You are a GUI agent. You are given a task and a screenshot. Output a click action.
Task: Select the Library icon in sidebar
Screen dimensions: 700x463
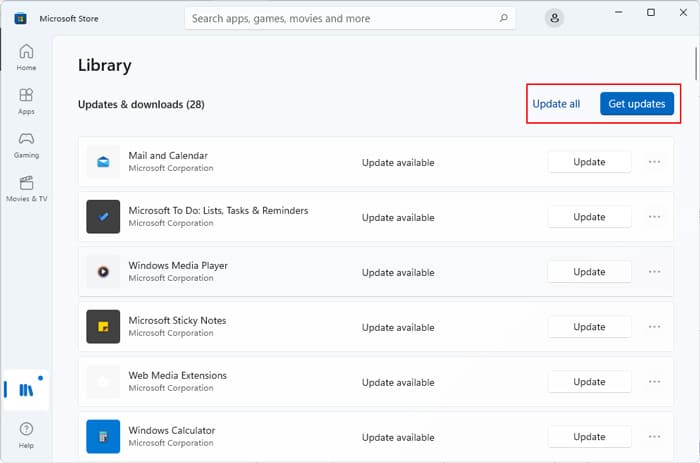tap(26, 390)
